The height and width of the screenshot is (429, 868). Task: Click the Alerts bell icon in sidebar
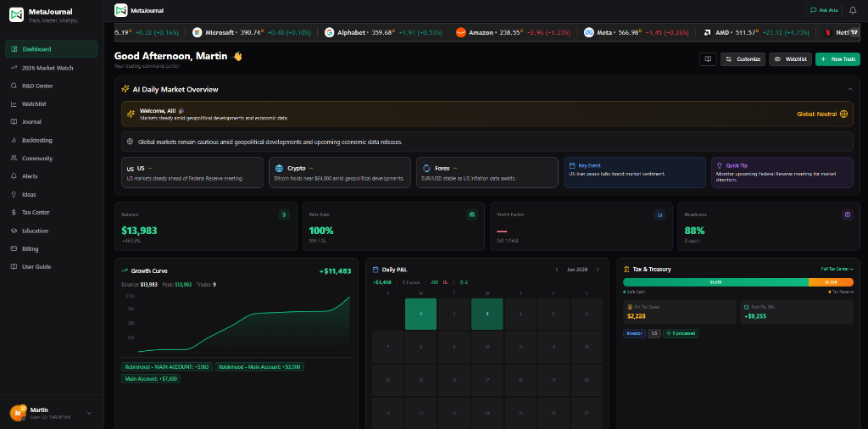(x=14, y=176)
